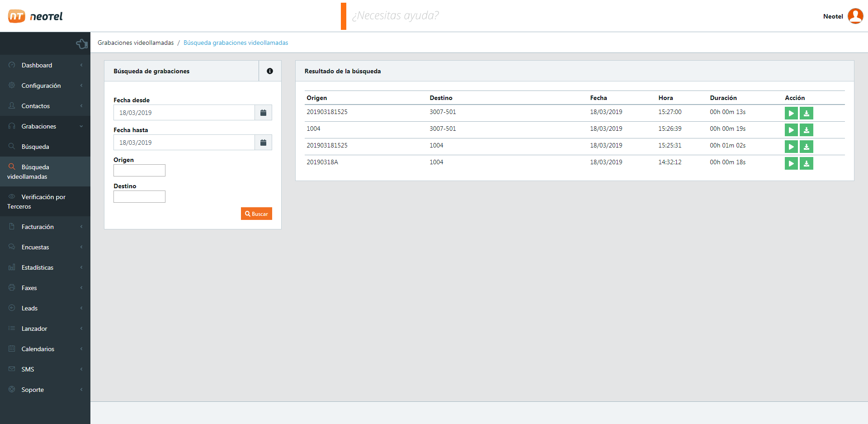Download the 15:25:31 recording
The image size is (868, 424).
[806, 147]
